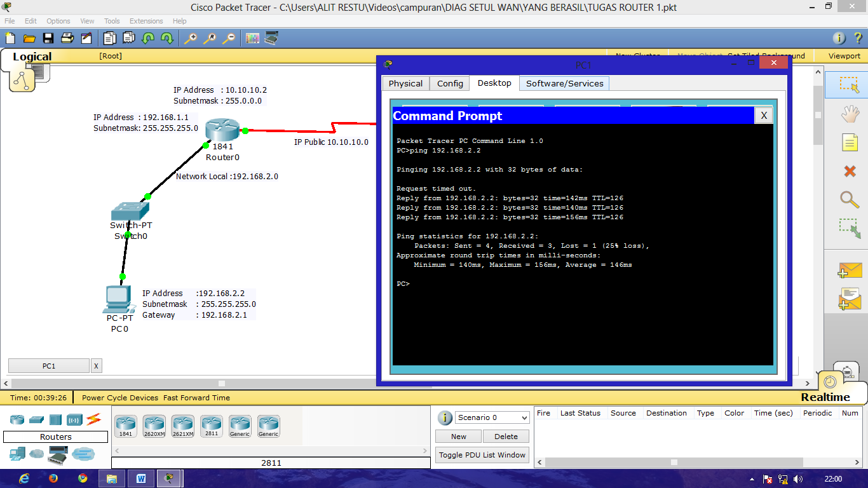The image size is (868, 488).
Task: Open the Edit menu
Action: pos(31,21)
